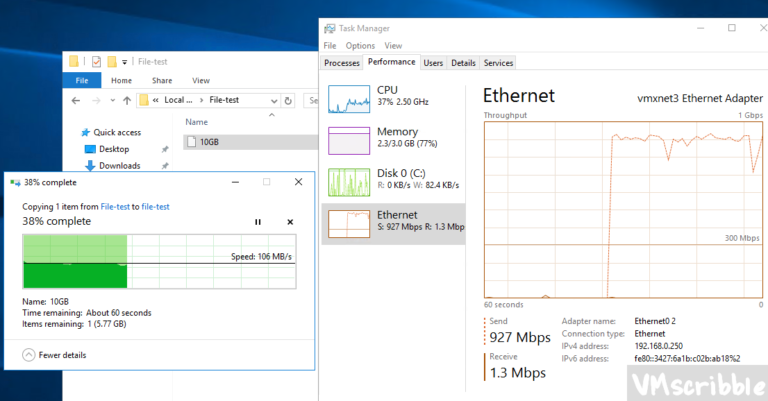Cancel the copy with the X icon
This screenshot has height=401, width=768.
click(x=290, y=221)
